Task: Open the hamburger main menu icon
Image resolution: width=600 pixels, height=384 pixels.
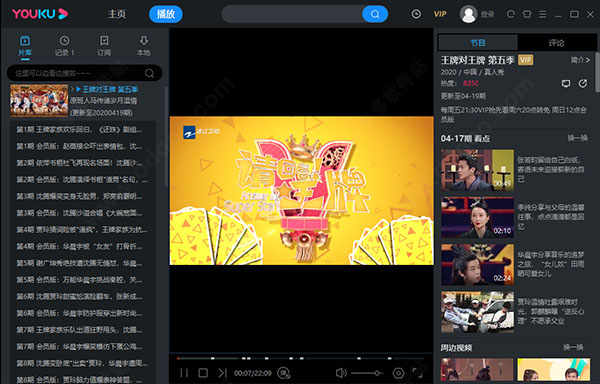Action: point(543,14)
